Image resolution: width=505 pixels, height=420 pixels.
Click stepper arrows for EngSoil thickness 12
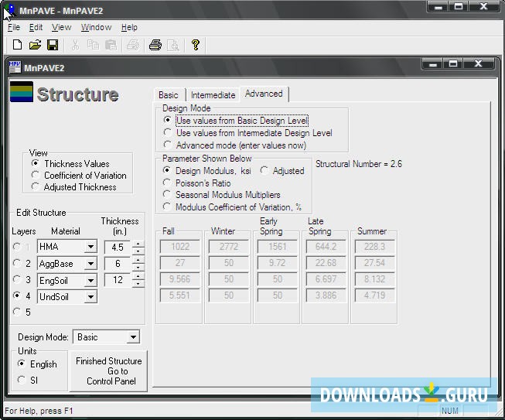pyautogui.click(x=138, y=280)
